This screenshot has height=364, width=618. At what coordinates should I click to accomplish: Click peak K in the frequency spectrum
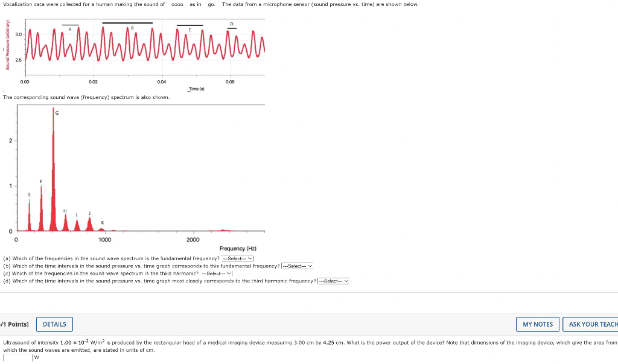(x=103, y=225)
